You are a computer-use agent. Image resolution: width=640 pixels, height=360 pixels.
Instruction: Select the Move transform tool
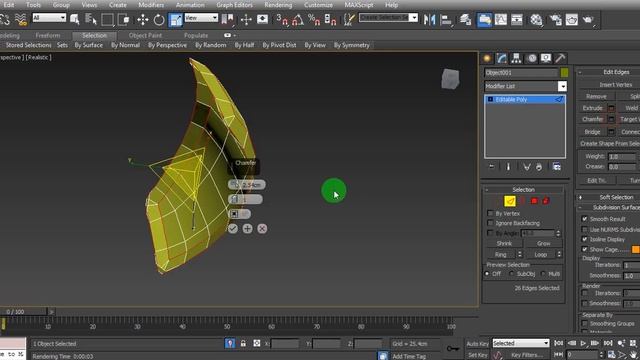pos(142,19)
